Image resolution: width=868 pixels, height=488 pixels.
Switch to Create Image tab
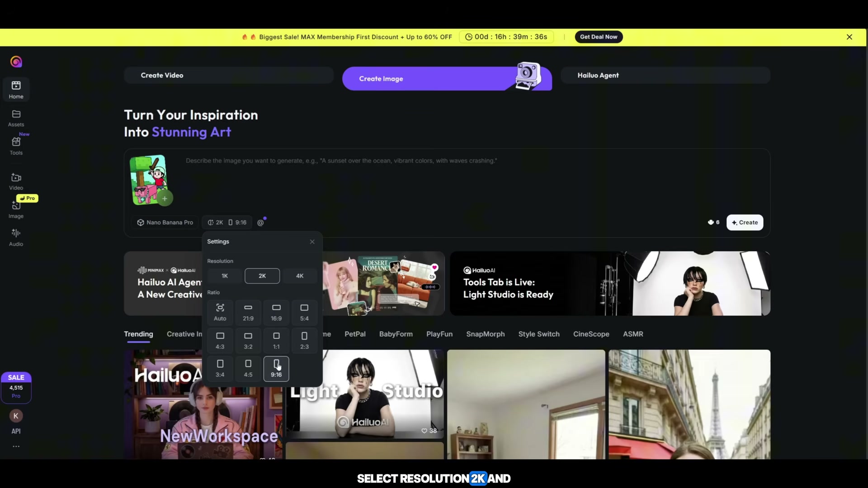click(447, 79)
